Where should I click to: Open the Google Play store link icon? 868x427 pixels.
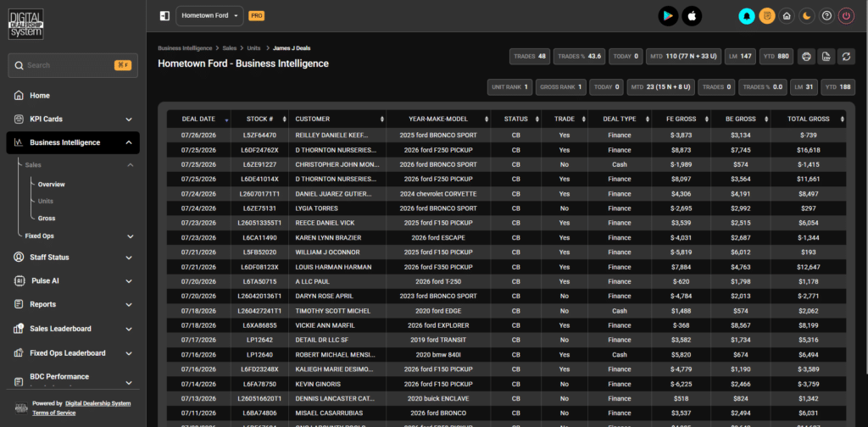pos(668,16)
